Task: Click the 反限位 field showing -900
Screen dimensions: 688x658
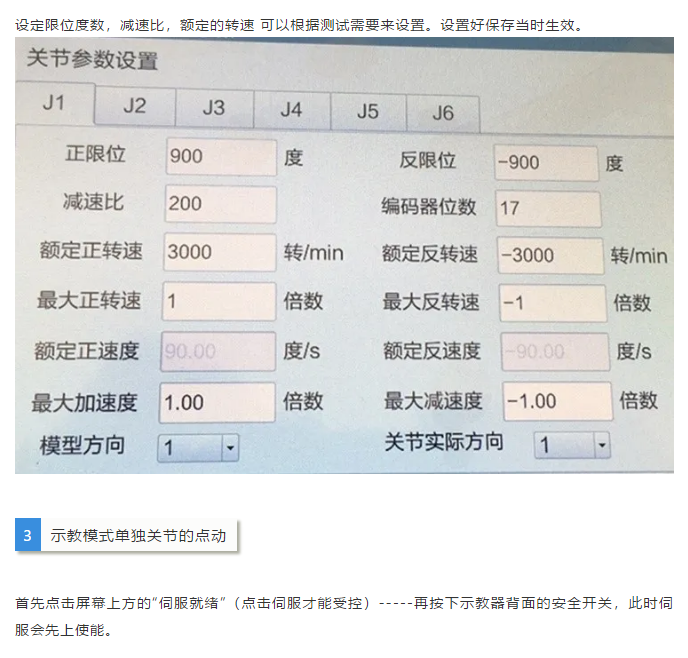Action: [x=546, y=162]
